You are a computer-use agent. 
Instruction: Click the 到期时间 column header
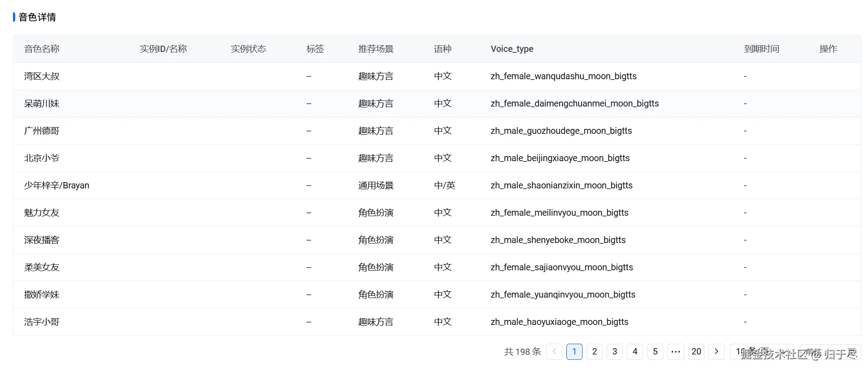tap(761, 49)
